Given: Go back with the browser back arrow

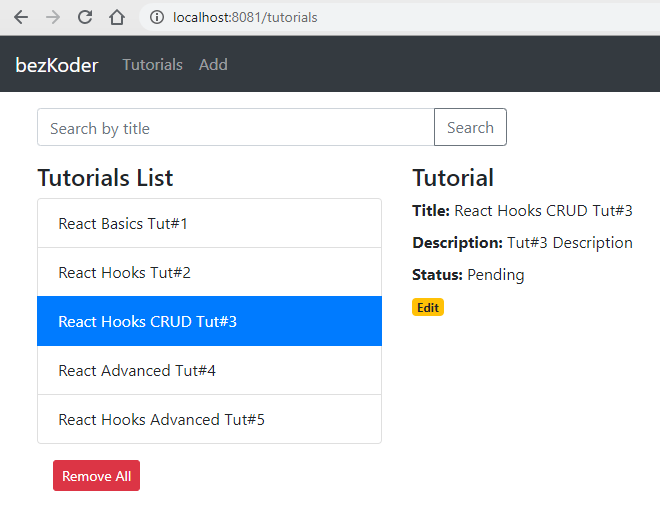Looking at the screenshot, I should coord(21,17).
